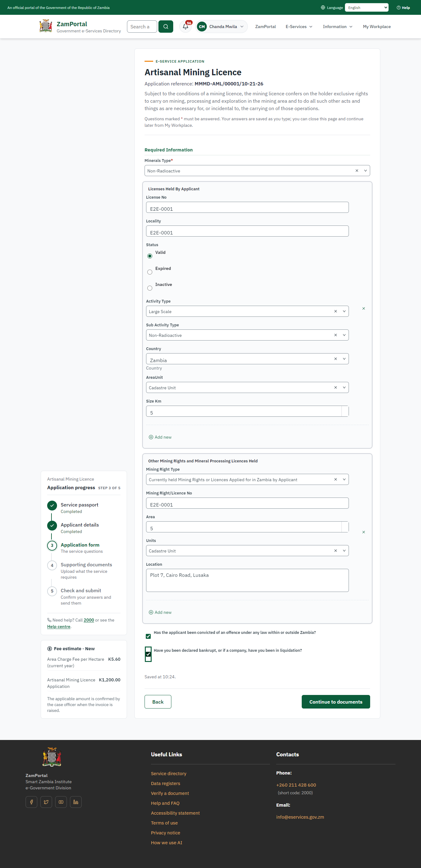Click the Area stepper control
Viewport: 421px width, 868px height.
pyautogui.click(x=345, y=527)
